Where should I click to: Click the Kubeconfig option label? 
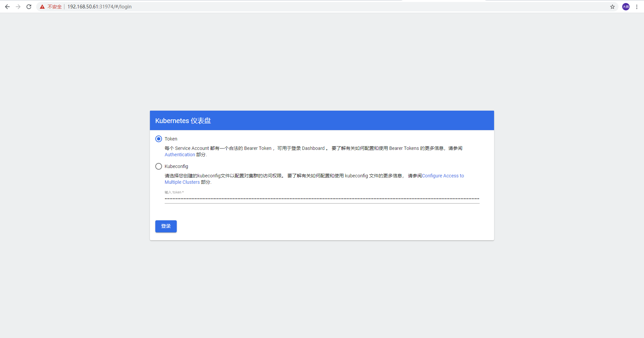176,166
